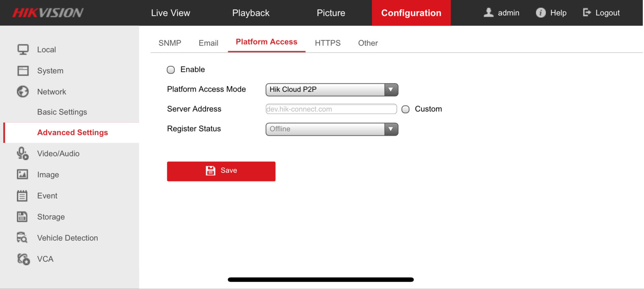Click the Server Address input field

click(331, 109)
